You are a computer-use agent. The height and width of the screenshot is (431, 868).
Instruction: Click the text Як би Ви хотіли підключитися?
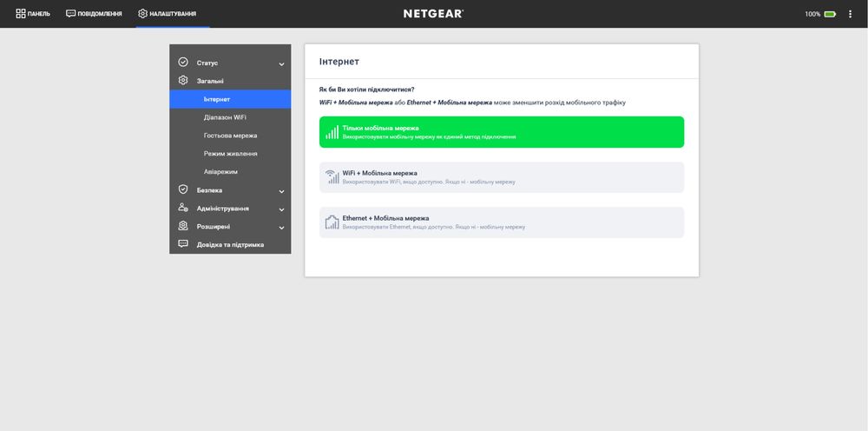366,90
